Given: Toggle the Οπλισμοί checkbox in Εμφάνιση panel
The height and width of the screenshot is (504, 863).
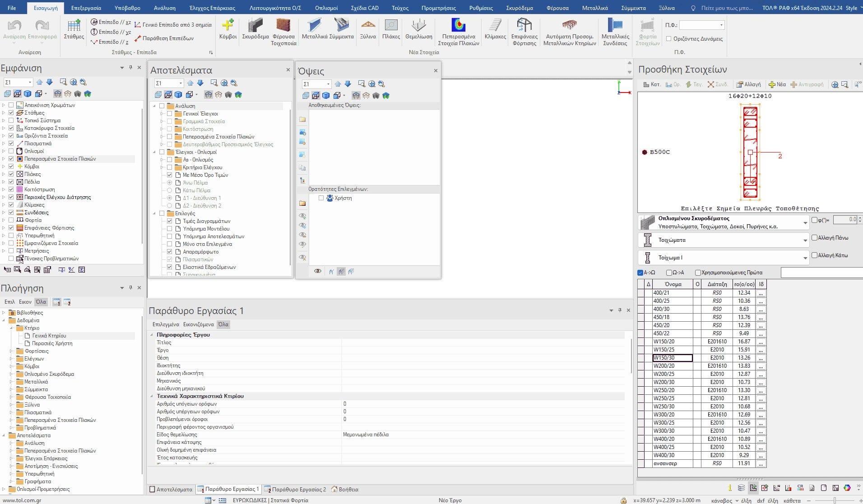Looking at the screenshot, I should pos(11,151).
